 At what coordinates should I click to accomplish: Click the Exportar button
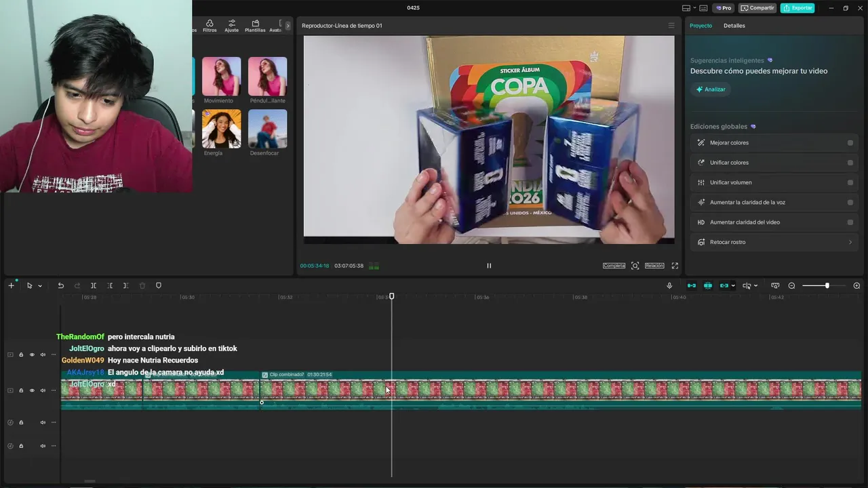pyautogui.click(x=797, y=8)
